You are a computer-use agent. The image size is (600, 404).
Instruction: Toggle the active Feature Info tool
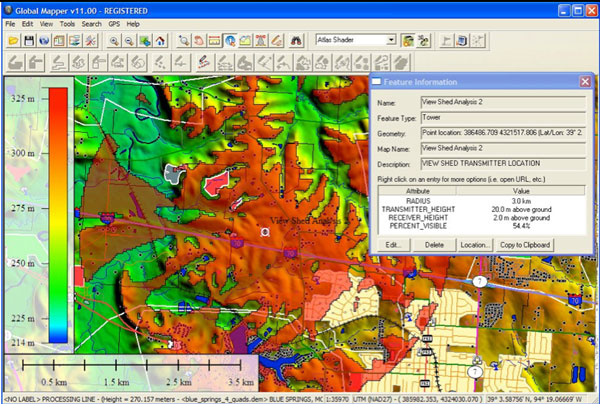231,41
